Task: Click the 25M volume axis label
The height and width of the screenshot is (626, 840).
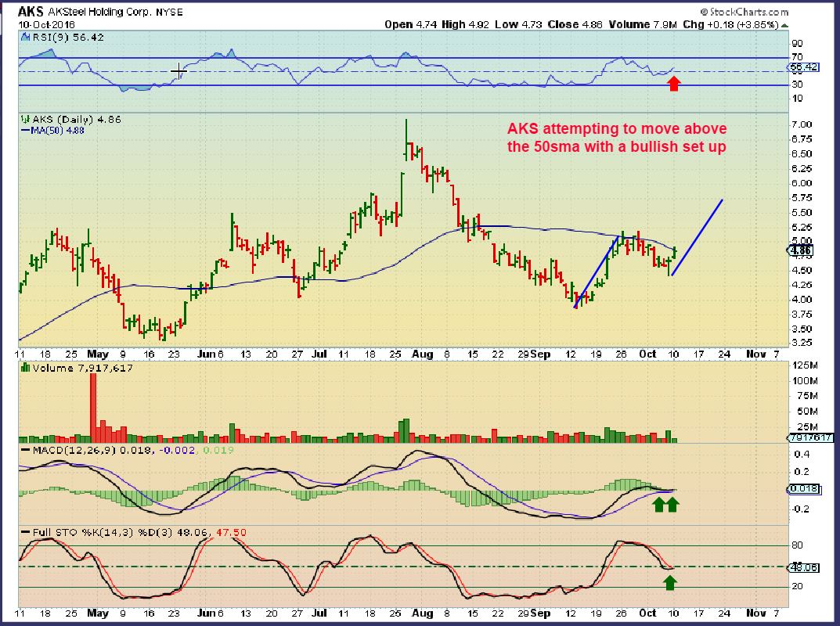Action: point(807,426)
